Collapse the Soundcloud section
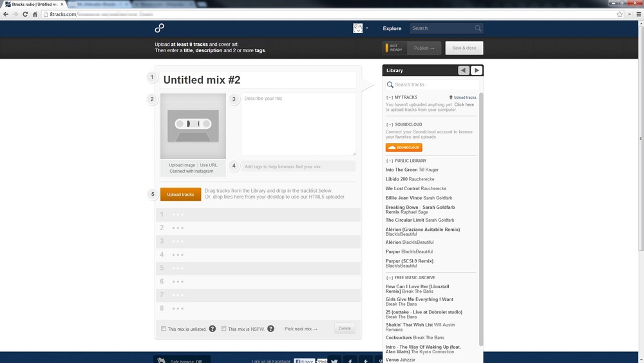644x363 pixels. 390,124
